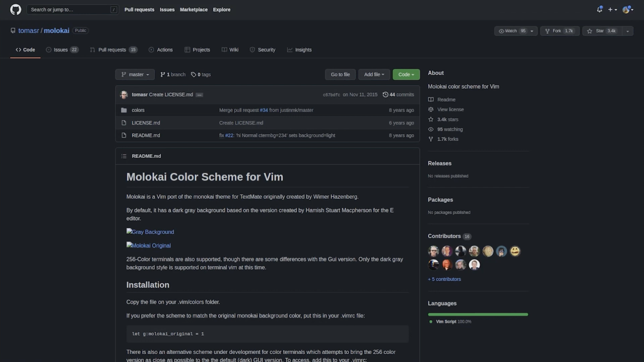Open the Add file dropdown
The image size is (644, 362).
coord(374,74)
